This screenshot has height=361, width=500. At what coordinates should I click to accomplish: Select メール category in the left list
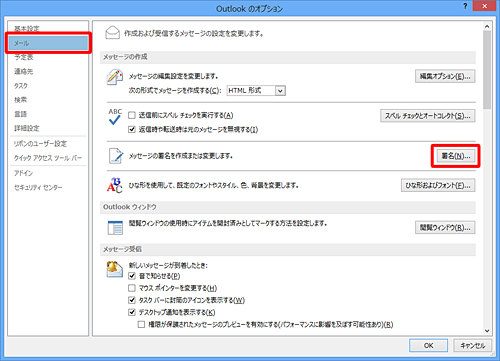click(x=48, y=43)
